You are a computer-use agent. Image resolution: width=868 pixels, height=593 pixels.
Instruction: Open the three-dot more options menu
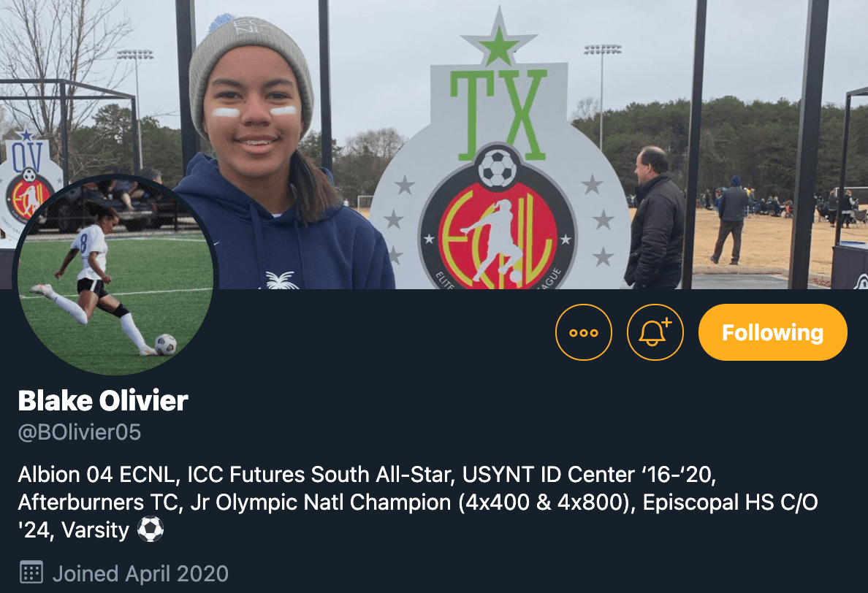pyautogui.click(x=584, y=332)
